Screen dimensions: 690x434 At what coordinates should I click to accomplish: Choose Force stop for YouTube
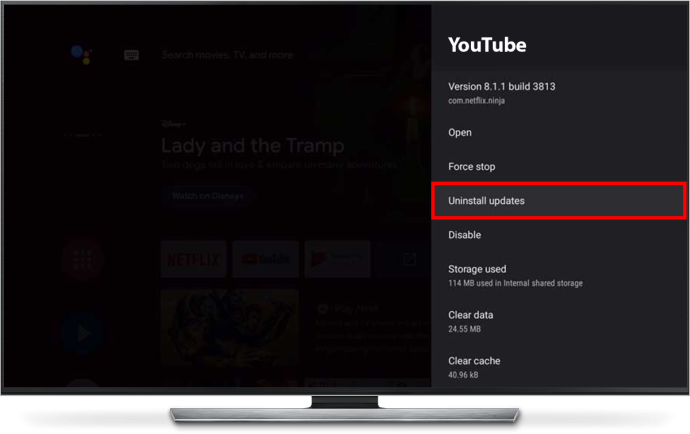[x=559, y=166]
